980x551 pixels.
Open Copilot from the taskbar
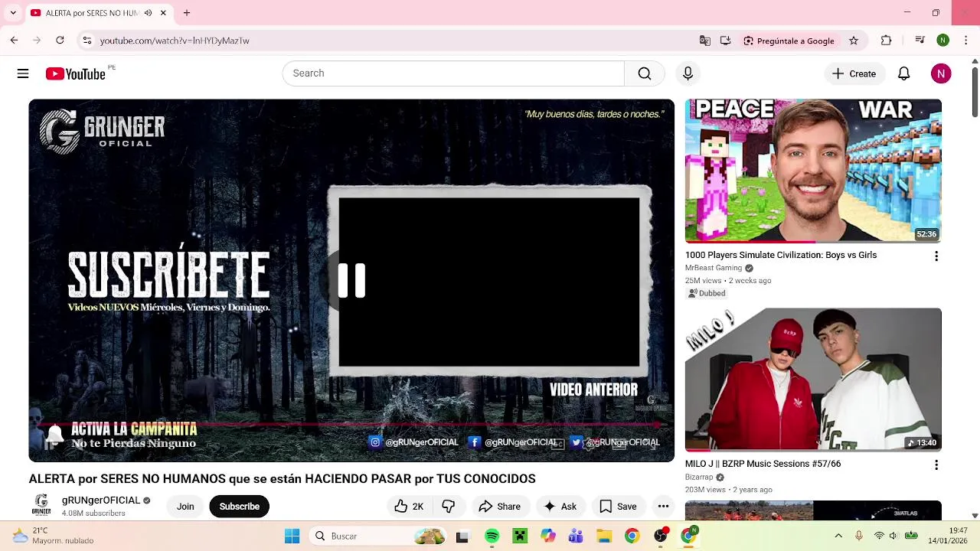pos(548,536)
